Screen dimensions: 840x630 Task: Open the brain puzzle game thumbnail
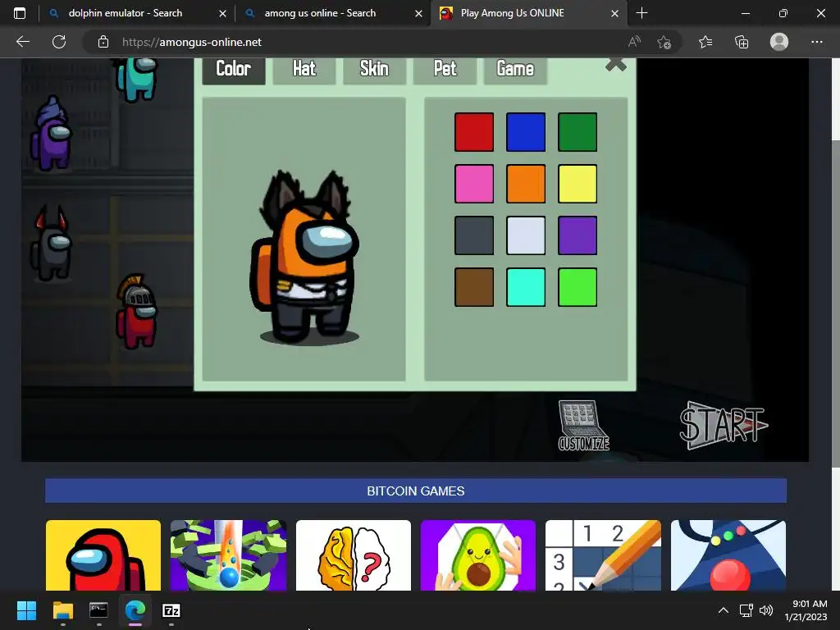(354, 555)
